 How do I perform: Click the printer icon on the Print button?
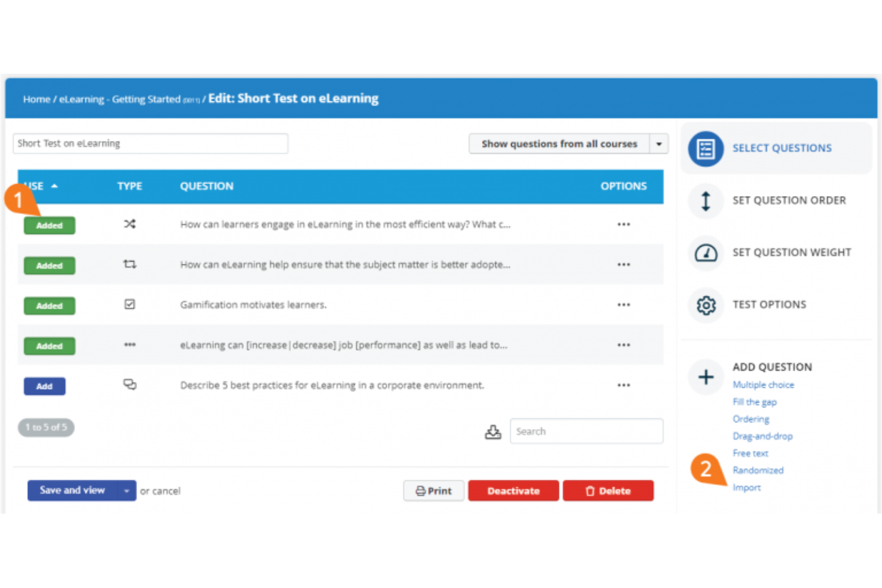420,490
